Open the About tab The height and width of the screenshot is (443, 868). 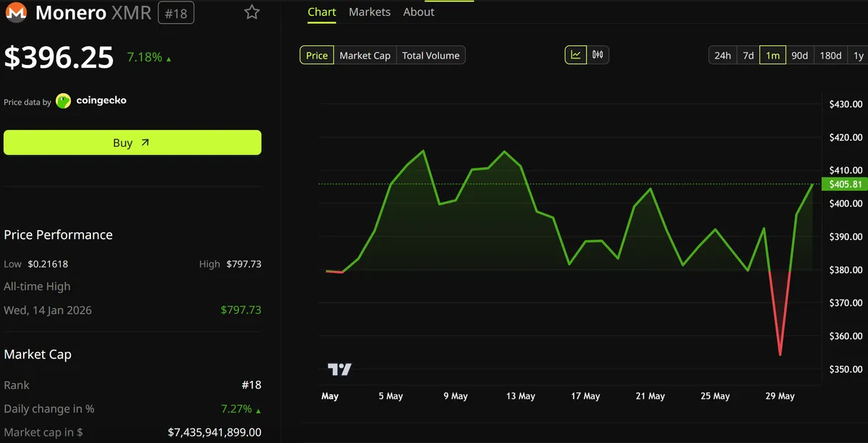(419, 12)
